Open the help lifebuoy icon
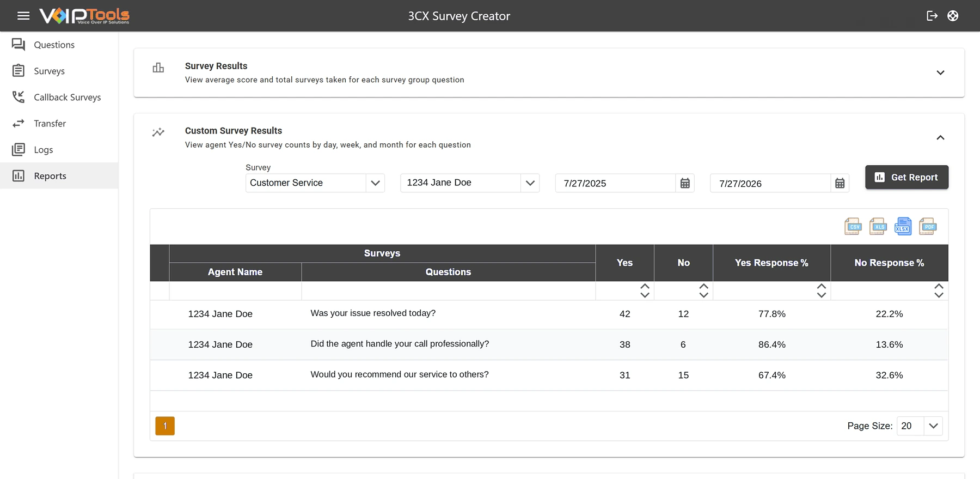This screenshot has width=980, height=479. pyautogui.click(x=953, y=16)
